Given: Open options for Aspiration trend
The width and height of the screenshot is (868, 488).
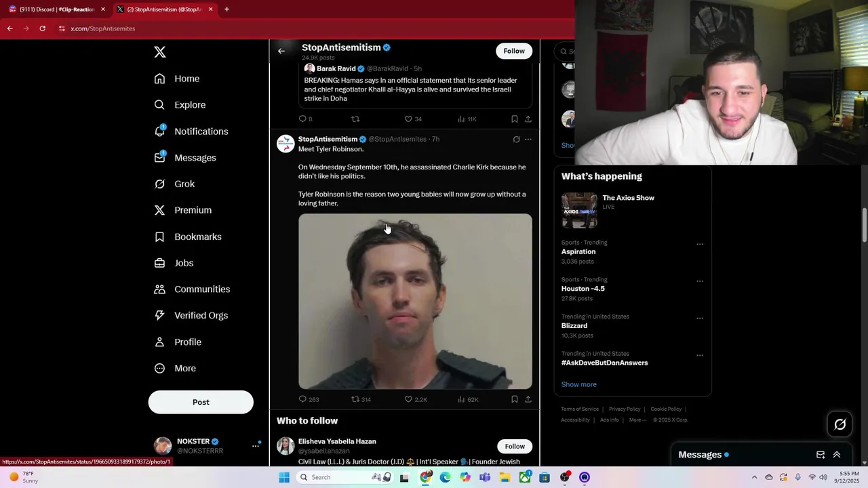Looking at the screenshot, I should [x=700, y=244].
